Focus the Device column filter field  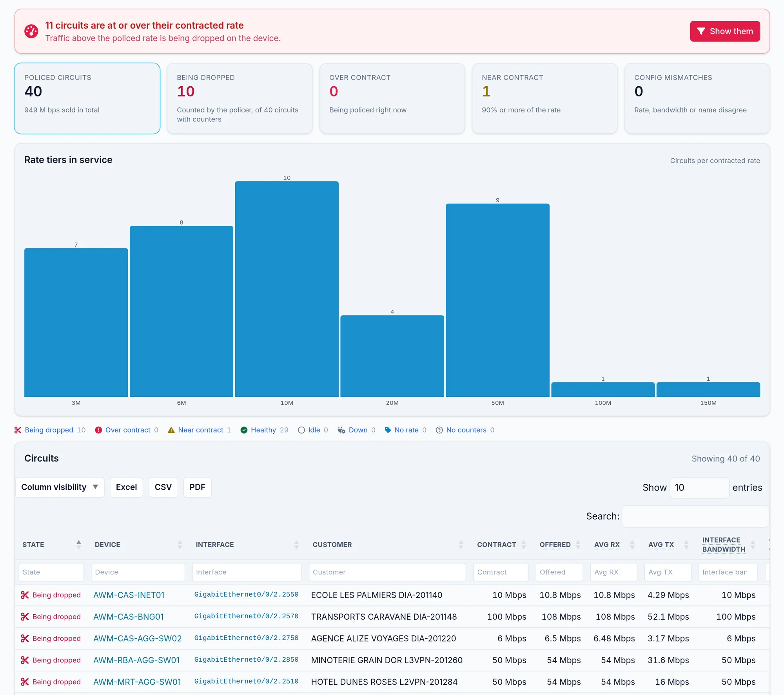(138, 572)
